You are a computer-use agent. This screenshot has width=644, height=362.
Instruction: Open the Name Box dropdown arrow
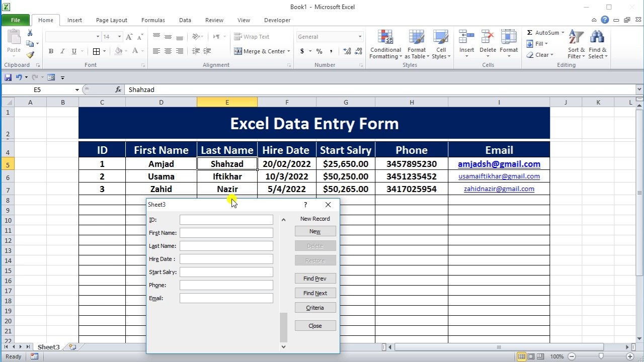coord(77,90)
